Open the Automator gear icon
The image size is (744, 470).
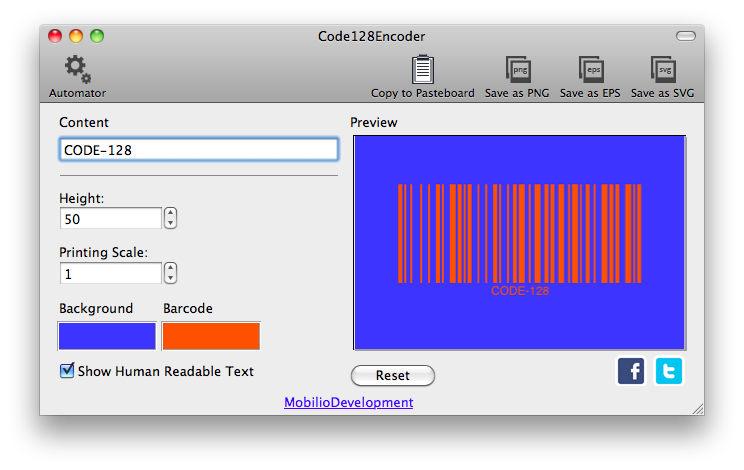point(77,70)
